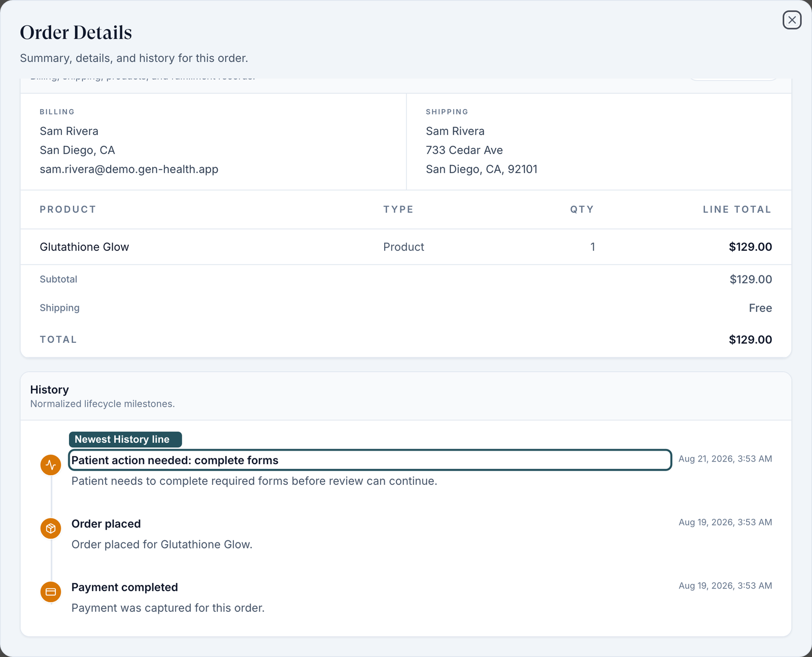Click the bold $129.00 in Glutathione Glow row
This screenshot has height=657, width=812.
pos(750,247)
